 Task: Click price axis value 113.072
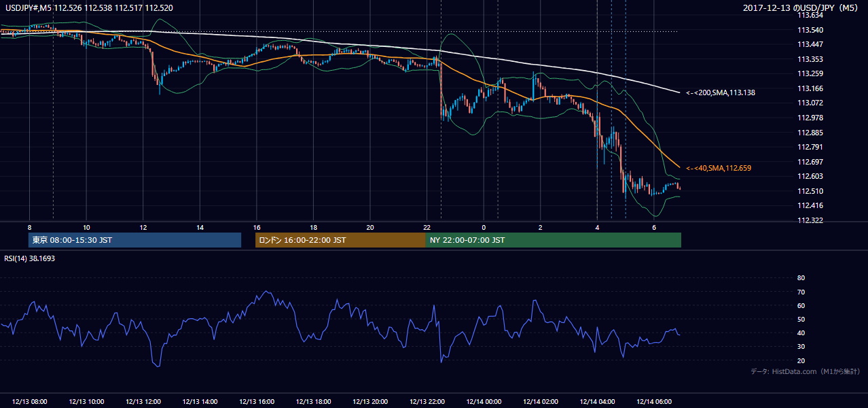809,103
